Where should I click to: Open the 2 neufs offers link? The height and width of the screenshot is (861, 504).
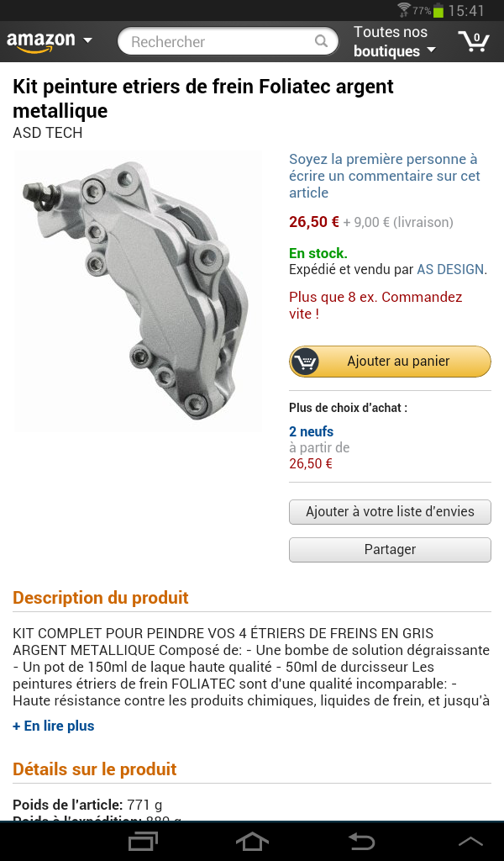[311, 431]
